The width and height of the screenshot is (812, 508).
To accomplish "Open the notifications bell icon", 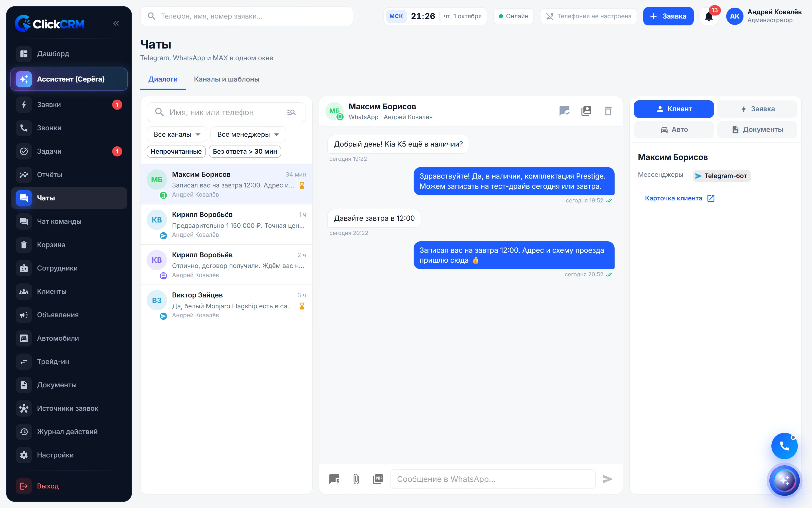I will point(709,16).
